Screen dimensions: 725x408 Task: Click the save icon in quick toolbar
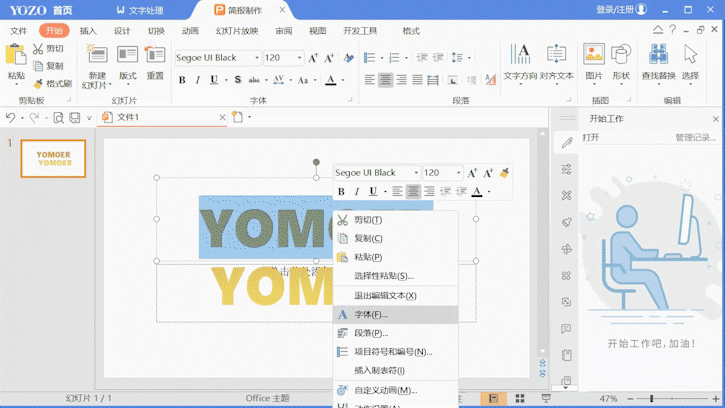tap(74, 117)
